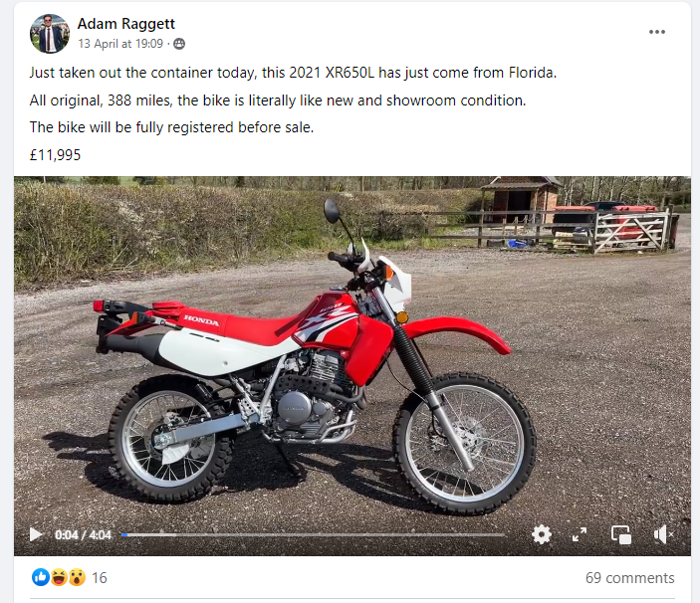
Task: View the Like reaction icon
Action: [41, 577]
